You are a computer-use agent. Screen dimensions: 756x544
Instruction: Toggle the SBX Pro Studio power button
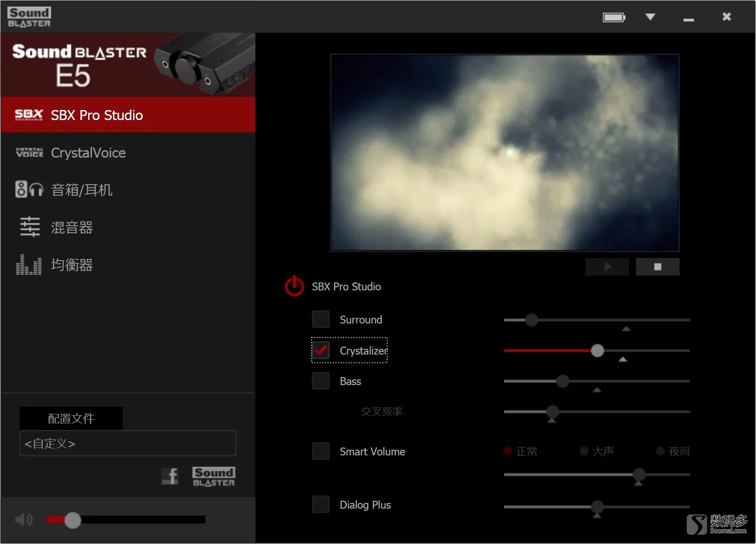295,286
